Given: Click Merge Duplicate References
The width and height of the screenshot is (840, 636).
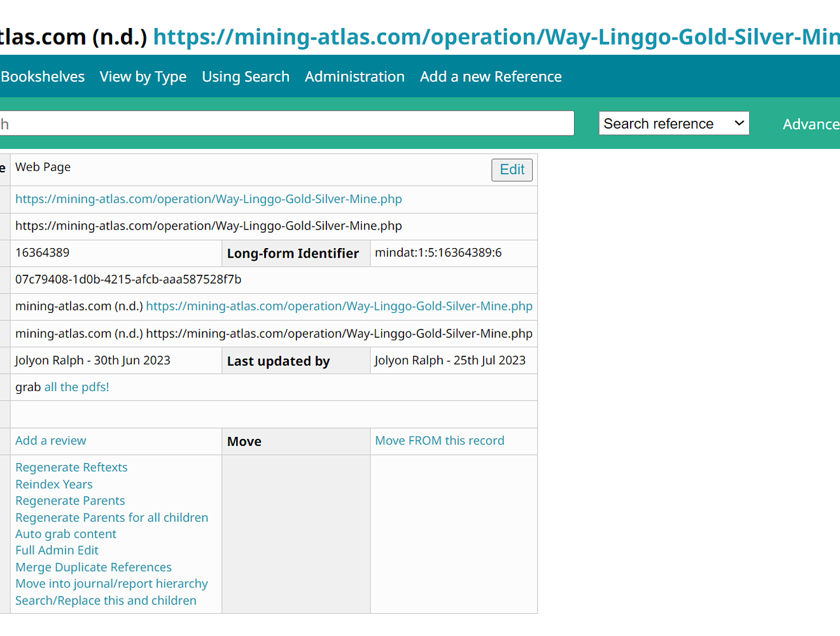Looking at the screenshot, I should 93,567.
